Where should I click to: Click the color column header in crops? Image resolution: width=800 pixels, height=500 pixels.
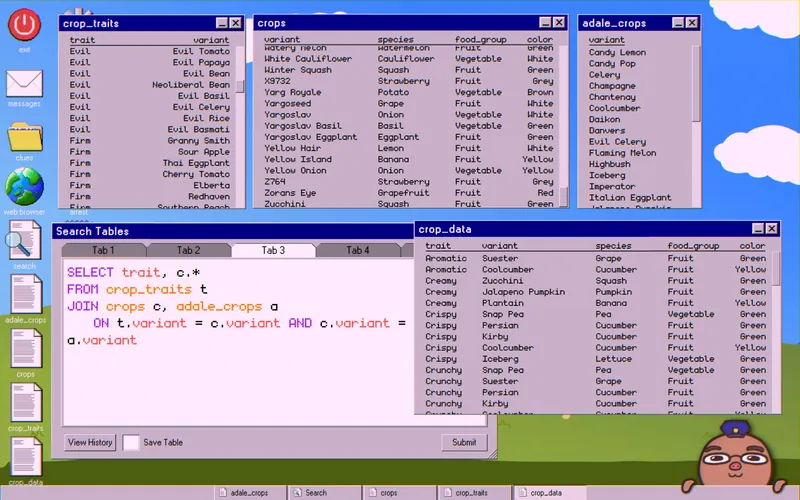[x=540, y=39]
